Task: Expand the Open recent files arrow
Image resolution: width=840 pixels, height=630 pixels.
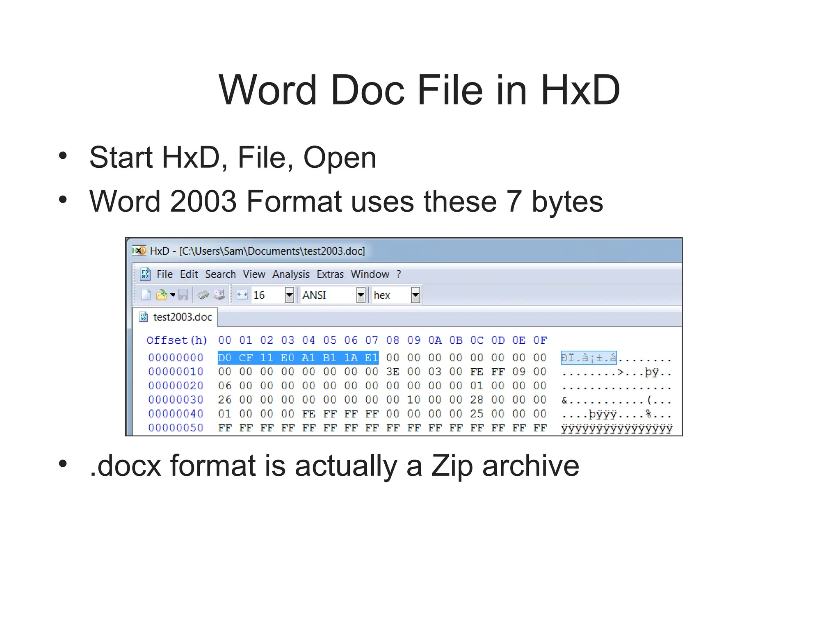Action: coord(173,295)
